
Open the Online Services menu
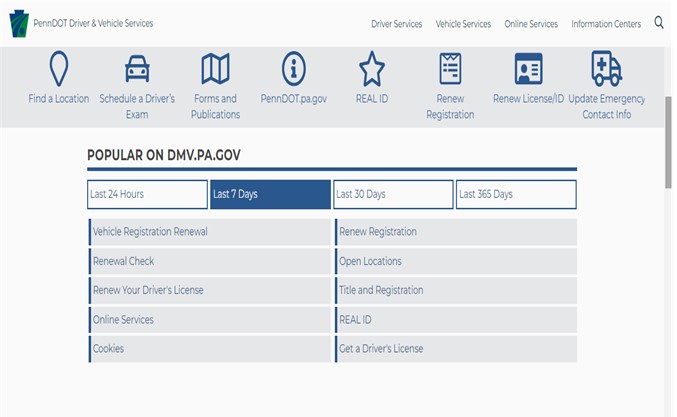click(x=531, y=24)
